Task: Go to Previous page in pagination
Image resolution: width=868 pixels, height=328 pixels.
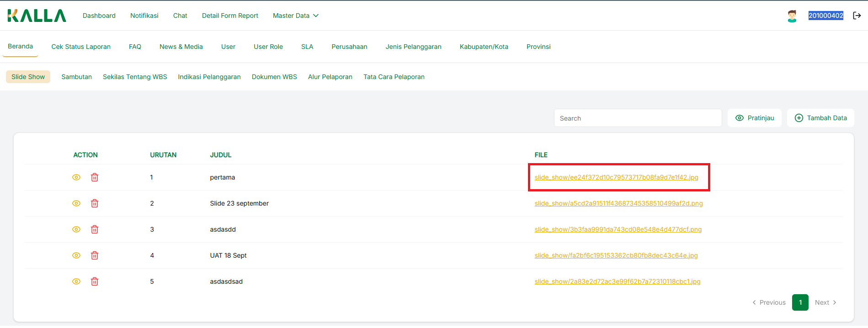Action: pyautogui.click(x=769, y=302)
